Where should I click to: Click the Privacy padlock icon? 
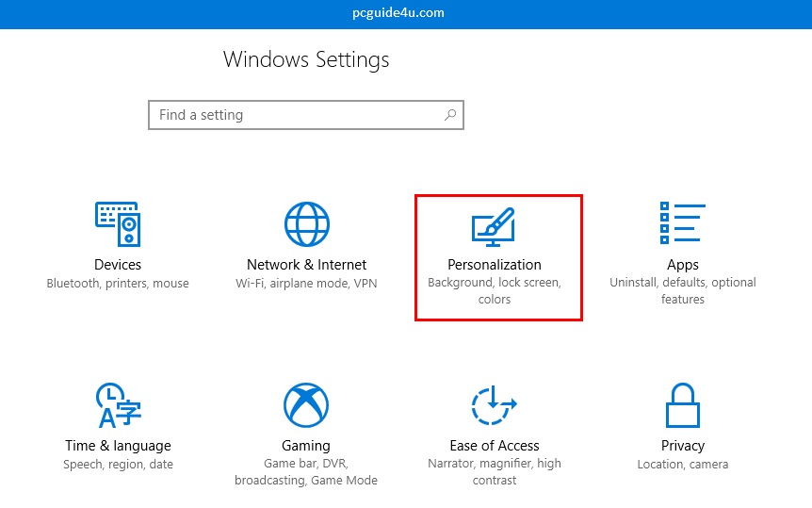(x=683, y=405)
